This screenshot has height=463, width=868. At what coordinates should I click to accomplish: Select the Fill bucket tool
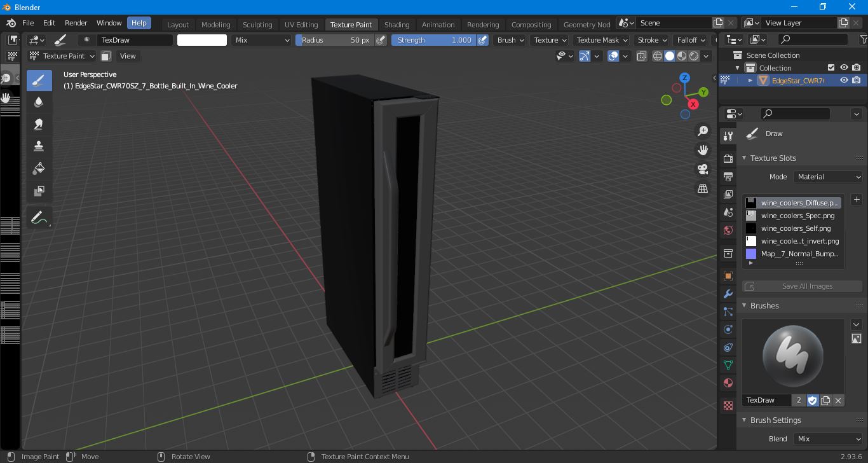pyautogui.click(x=39, y=169)
